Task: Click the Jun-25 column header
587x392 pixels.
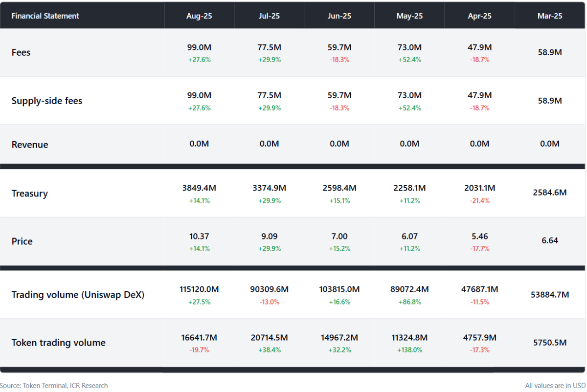Action: pos(339,16)
